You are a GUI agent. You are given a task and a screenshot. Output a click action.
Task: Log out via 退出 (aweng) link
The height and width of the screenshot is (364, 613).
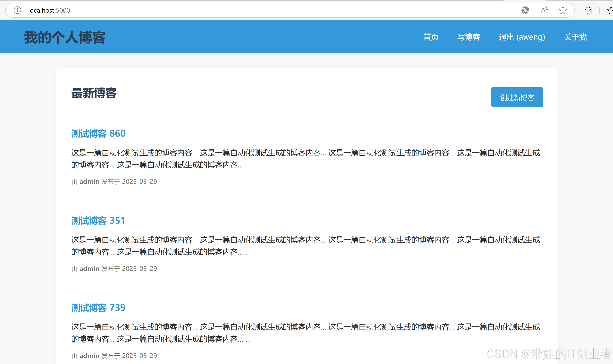[522, 37]
